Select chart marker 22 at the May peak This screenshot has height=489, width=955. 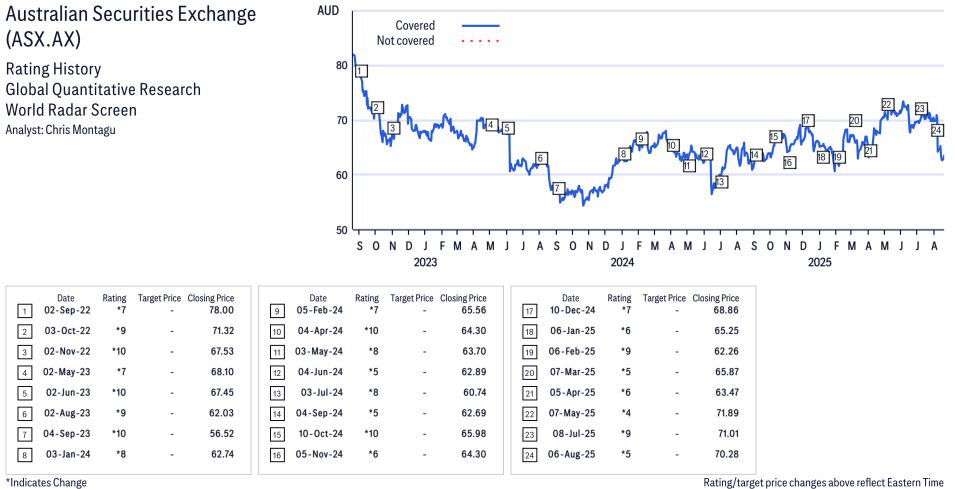coord(887,104)
